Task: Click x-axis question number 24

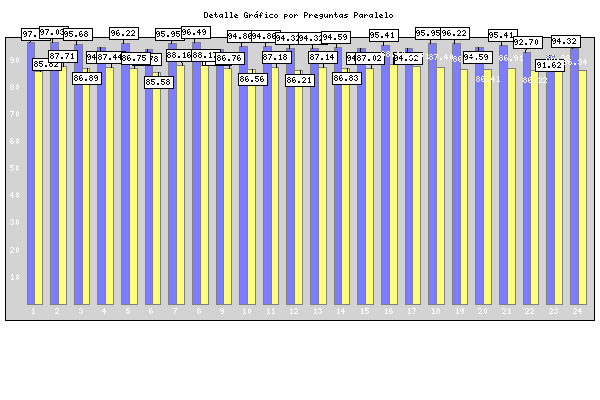Action: (577, 311)
